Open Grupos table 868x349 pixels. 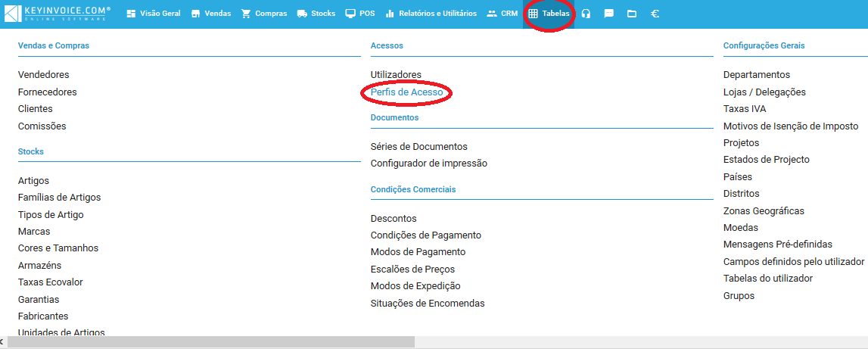point(739,296)
